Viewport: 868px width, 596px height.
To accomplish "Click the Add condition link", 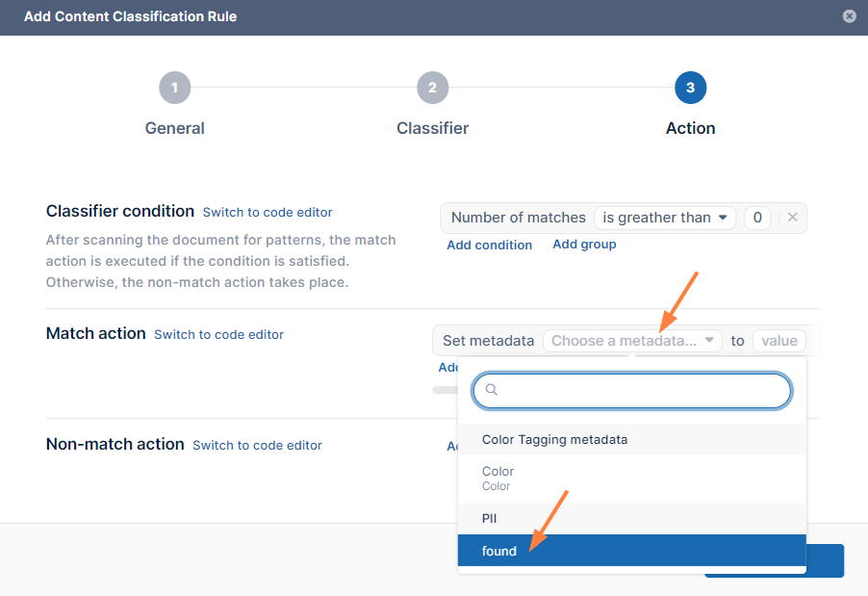I will click(x=489, y=245).
